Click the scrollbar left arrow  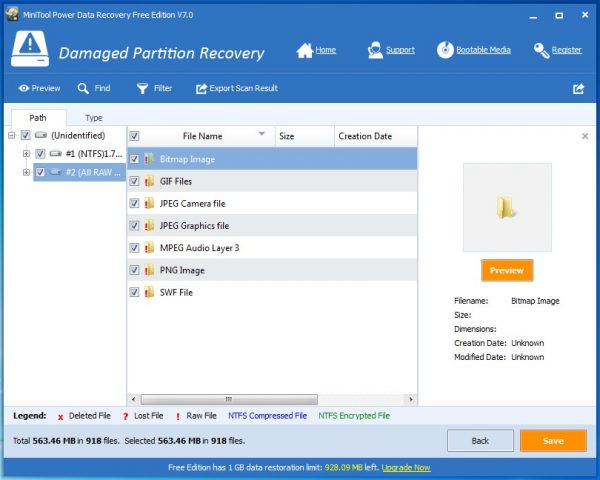click(133, 399)
